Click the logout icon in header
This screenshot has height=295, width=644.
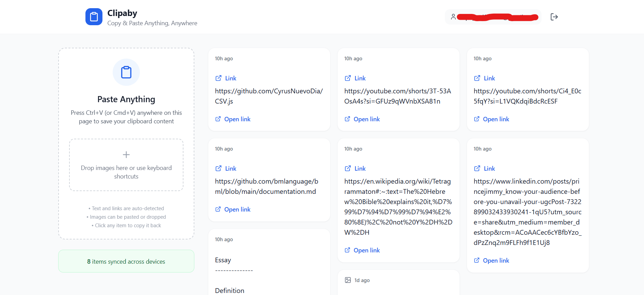point(554,17)
